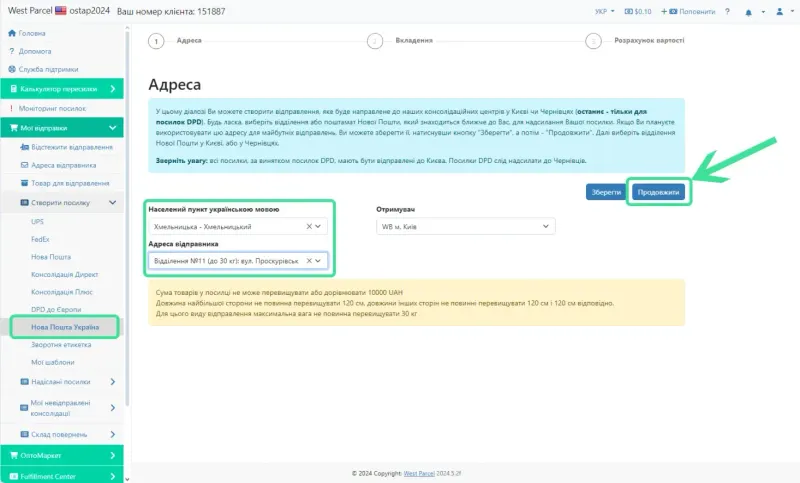Image resolution: width=800 pixels, height=483 pixels.
Task: Expand ОптоМаркет section chevron
Action: point(112,455)
